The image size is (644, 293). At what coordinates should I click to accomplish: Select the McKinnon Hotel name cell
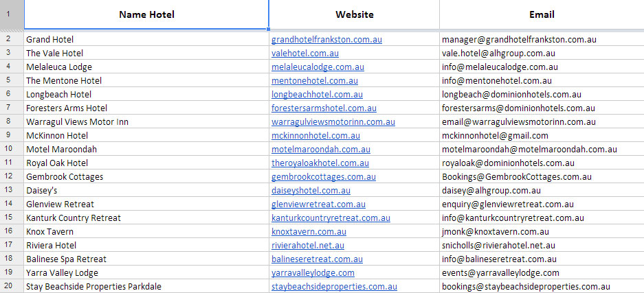[x=57, y=136]
